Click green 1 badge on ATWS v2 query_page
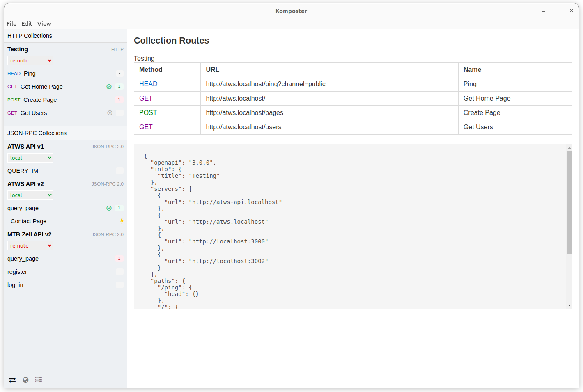Screen dimensions: 583x392 (119, 208)
